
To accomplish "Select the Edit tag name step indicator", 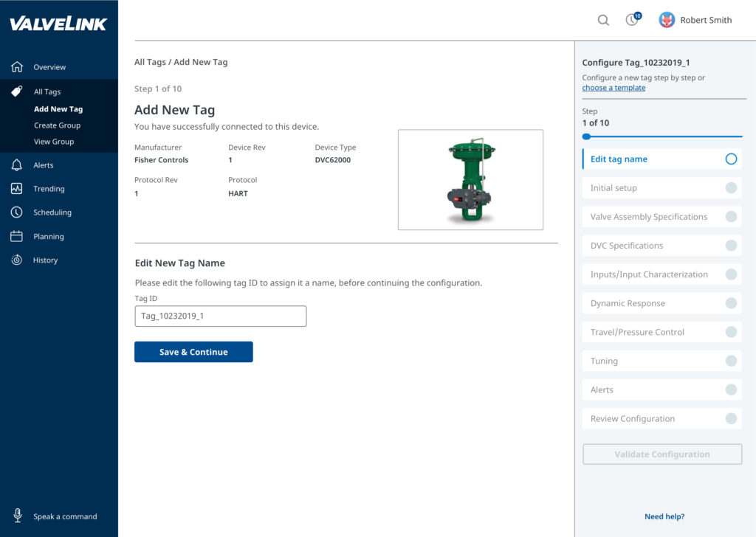I will (x=731, y=159).
